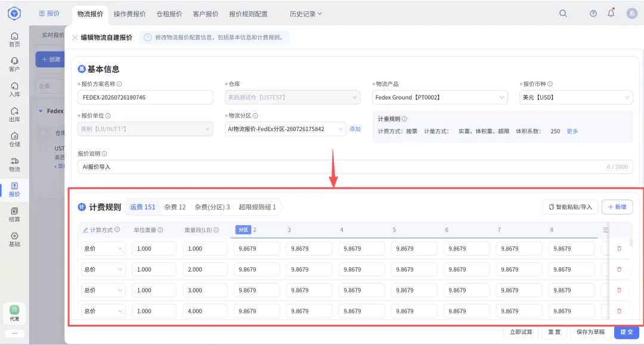644x345 pixels.
Task: Open the notification bell
Action: [x=611, y=13]
